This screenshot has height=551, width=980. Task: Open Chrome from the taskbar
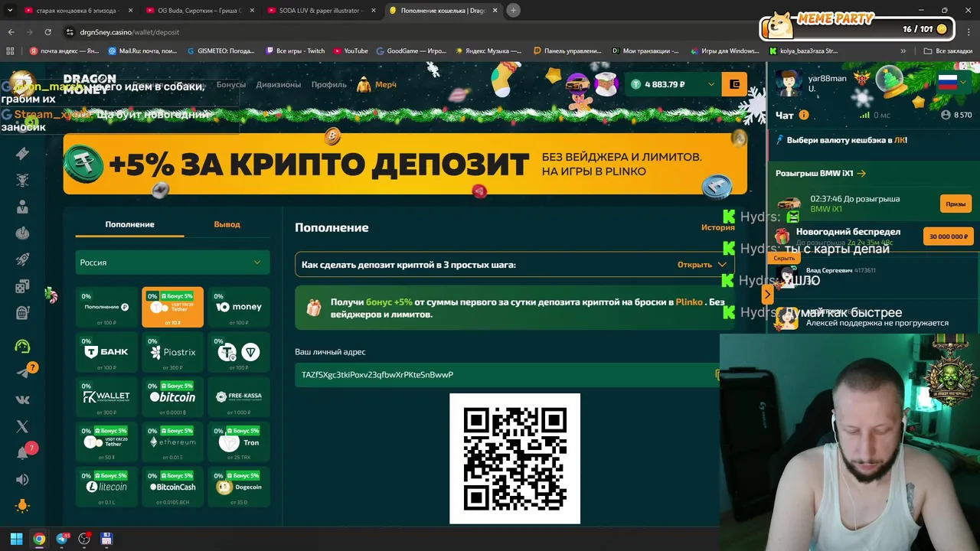(x=39, y=539)
